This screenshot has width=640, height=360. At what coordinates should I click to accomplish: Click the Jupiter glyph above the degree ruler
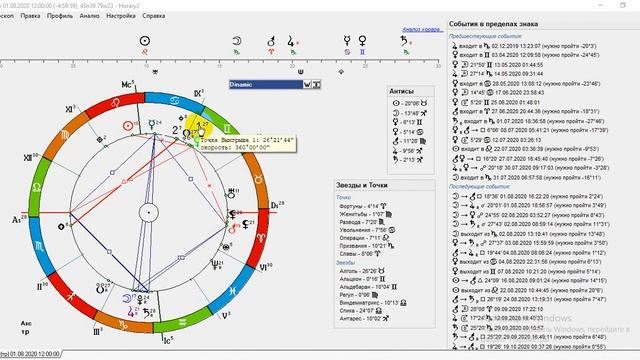[x=290, y=41]
